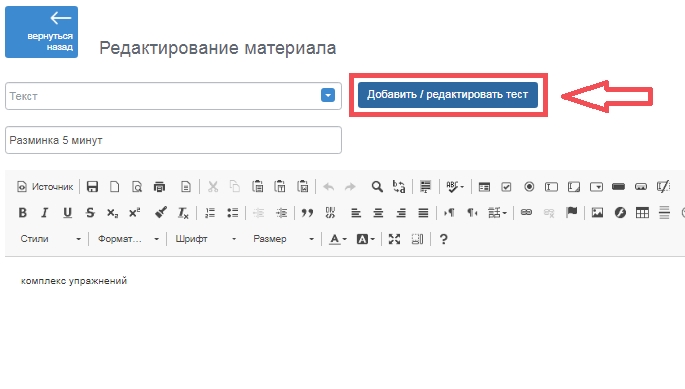Viewport: 685px width, 389px height.
Task: Click the Cut scissors icon
Action: click(x=213, y=187)
